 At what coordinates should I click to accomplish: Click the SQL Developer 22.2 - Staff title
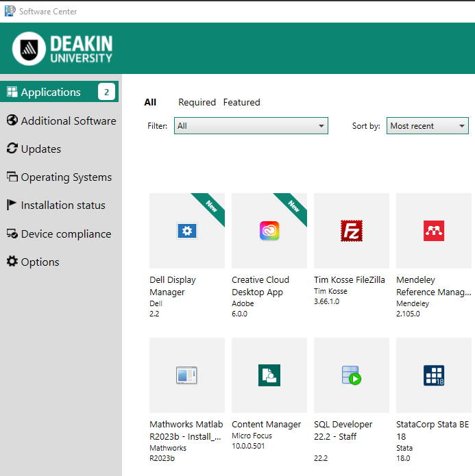pyautogui.click(x=343, y=431)
